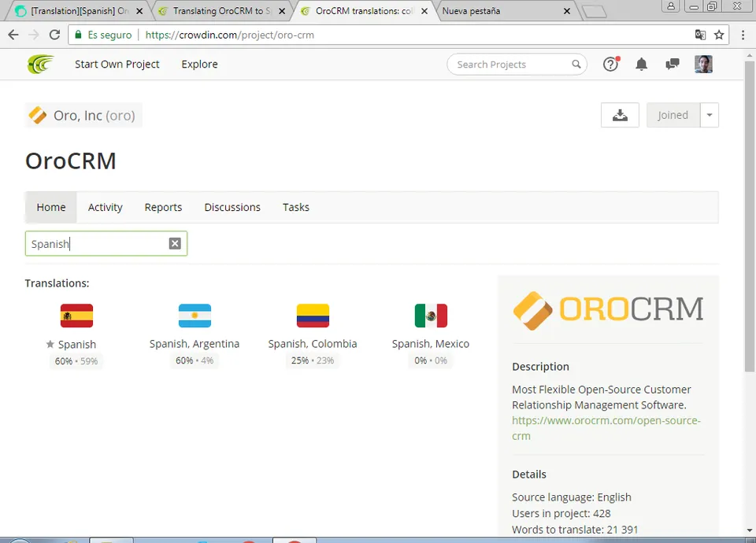Click the 60% • 4% Argentina progress
This screenshot has width=756, height=543.
[x=195, y=360]
